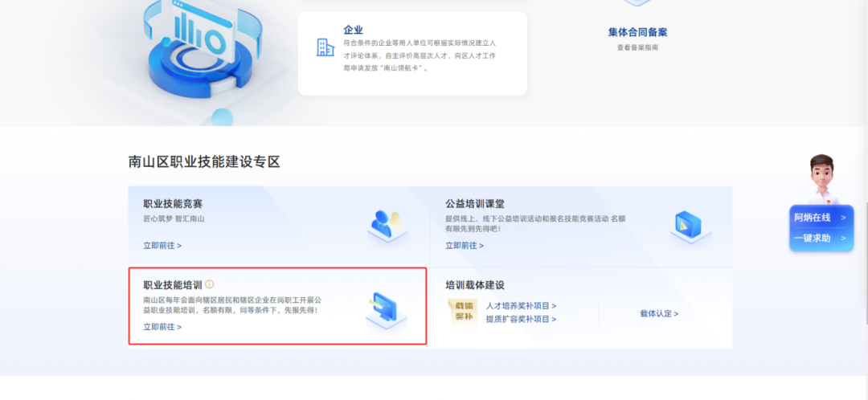The height and width of the screenshot is (400, 868).
Task: Click the 公益培训课堂 video screen icon
Action: [x=690, y=227]
